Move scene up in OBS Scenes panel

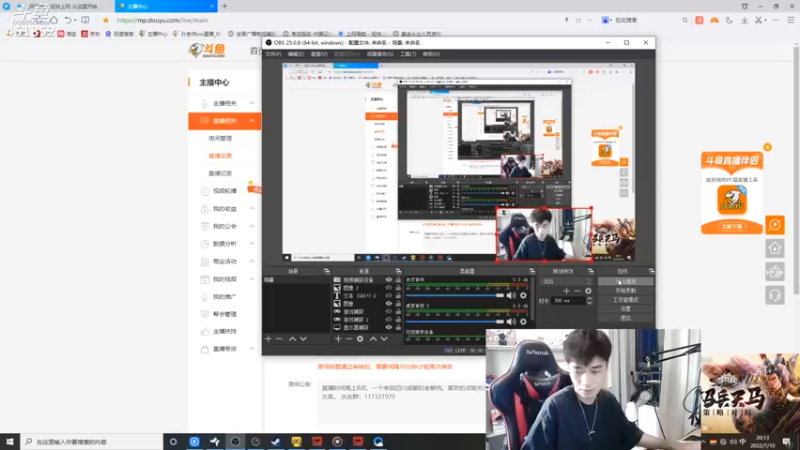click(292, 339)
